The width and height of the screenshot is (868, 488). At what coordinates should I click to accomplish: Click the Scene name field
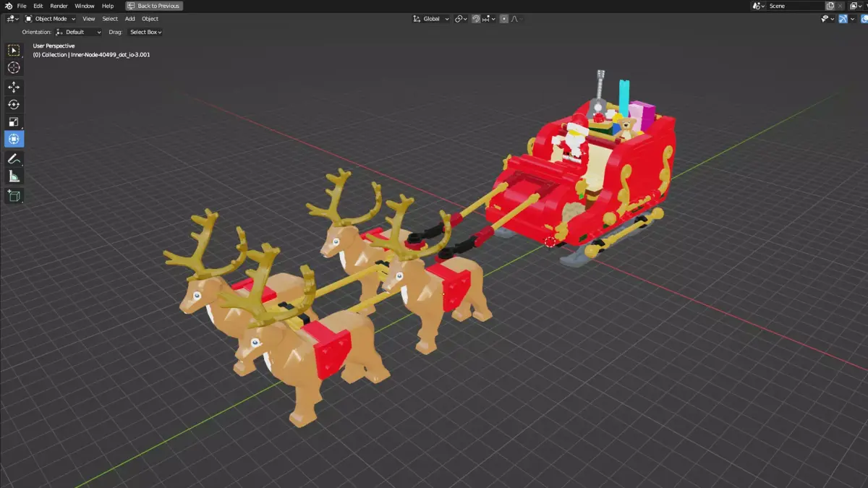tap(795, 6)
